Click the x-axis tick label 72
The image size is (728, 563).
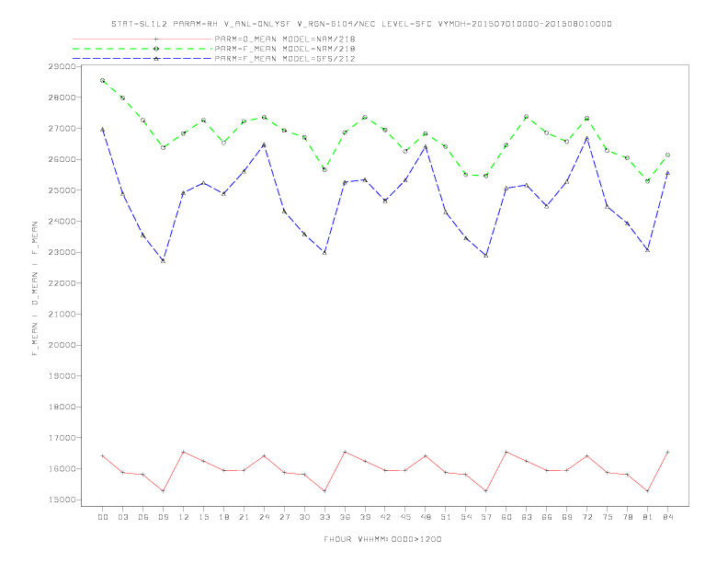(x=587, y=517)
